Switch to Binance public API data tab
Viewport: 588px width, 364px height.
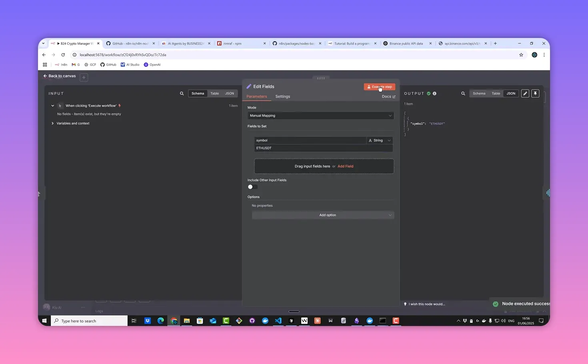coord(406,44)
